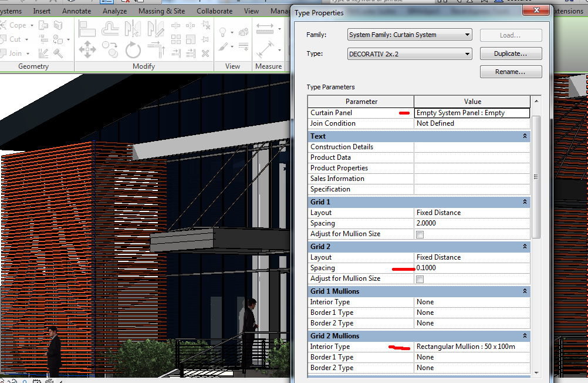This screenshot has width=588, height=383.
Task: Collapse the Grid 1 parameter group
Action: point(525,202)
